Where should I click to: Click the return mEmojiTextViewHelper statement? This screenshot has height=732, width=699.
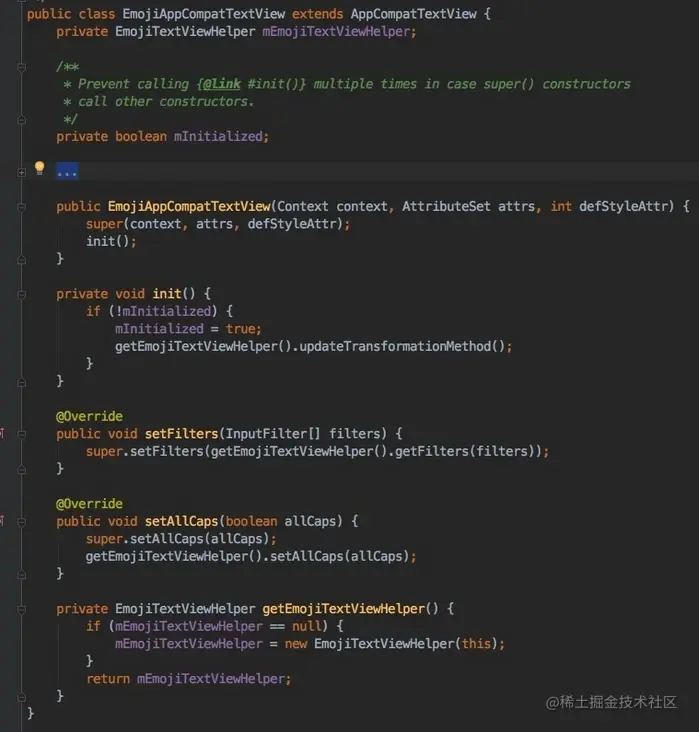[x=189, y=679]
